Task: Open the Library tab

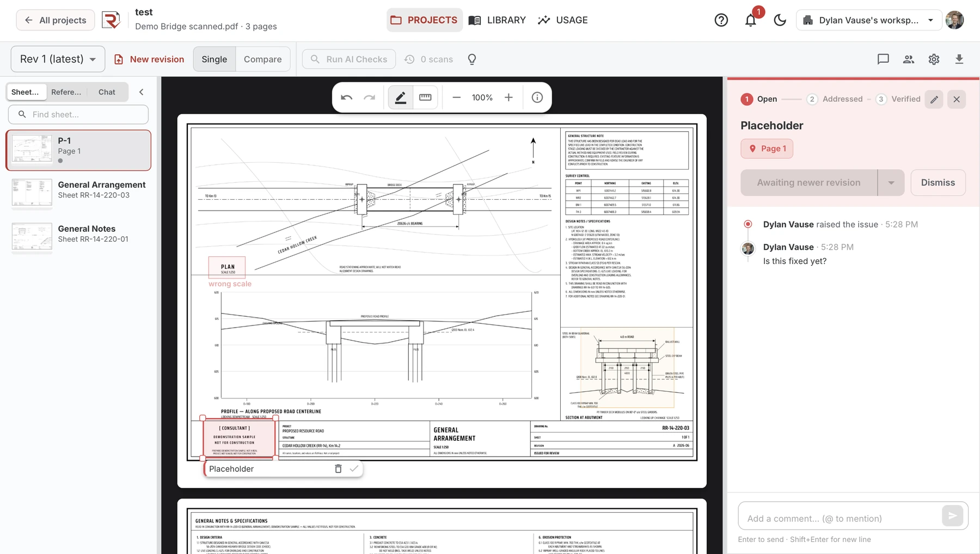Action: 498,20
